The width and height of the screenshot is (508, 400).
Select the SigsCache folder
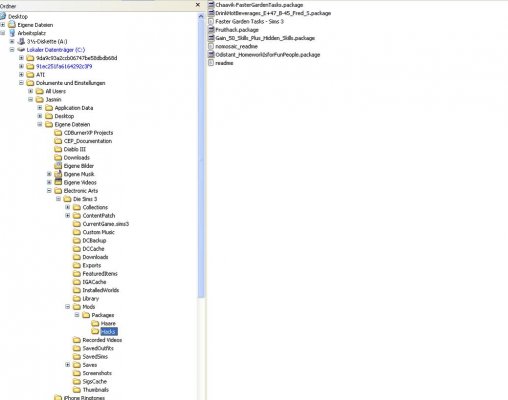pos(95,381)
